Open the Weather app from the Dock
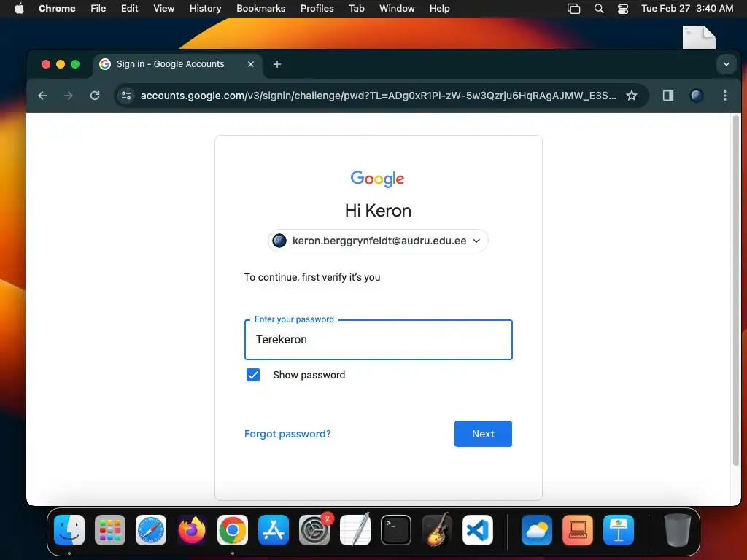Screen dimensions: 747x560 (x=536, y=530)
